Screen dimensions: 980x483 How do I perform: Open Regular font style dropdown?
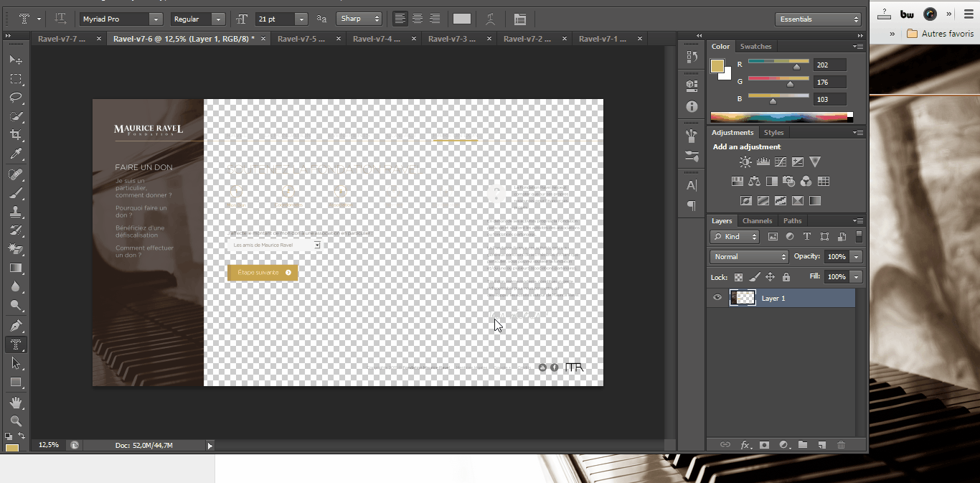[x=218, y=19]
